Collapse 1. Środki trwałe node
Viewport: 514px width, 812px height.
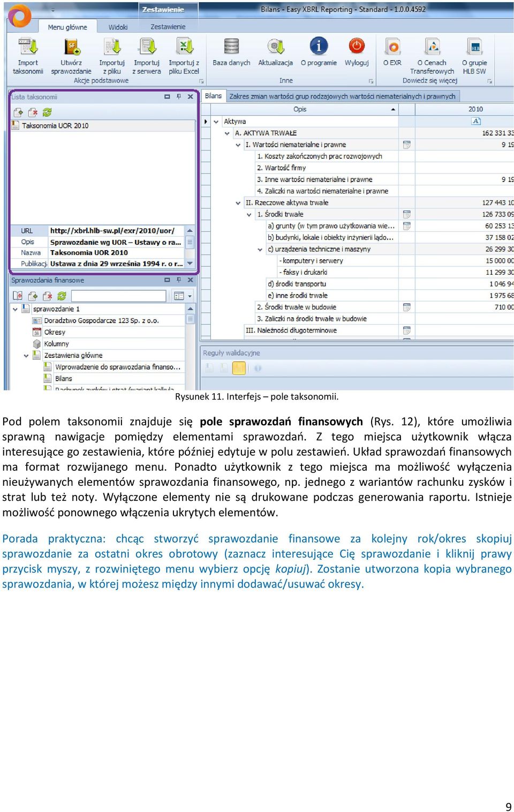click(x=249, y=214)
